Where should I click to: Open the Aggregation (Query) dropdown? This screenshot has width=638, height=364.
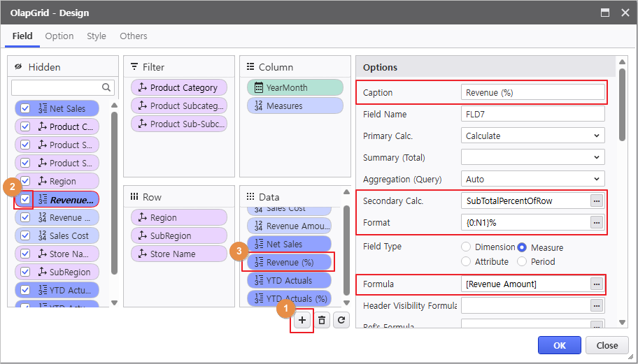532,179
